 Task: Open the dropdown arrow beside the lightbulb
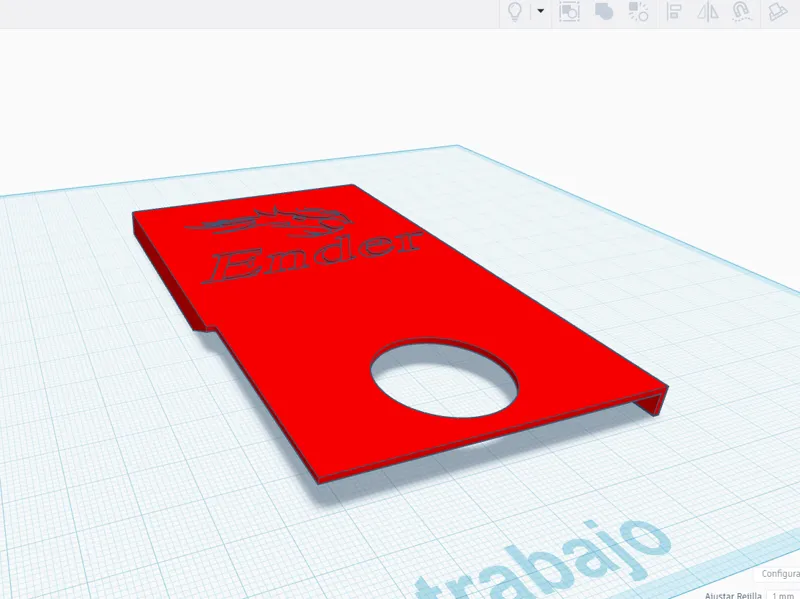coord(540,11)
